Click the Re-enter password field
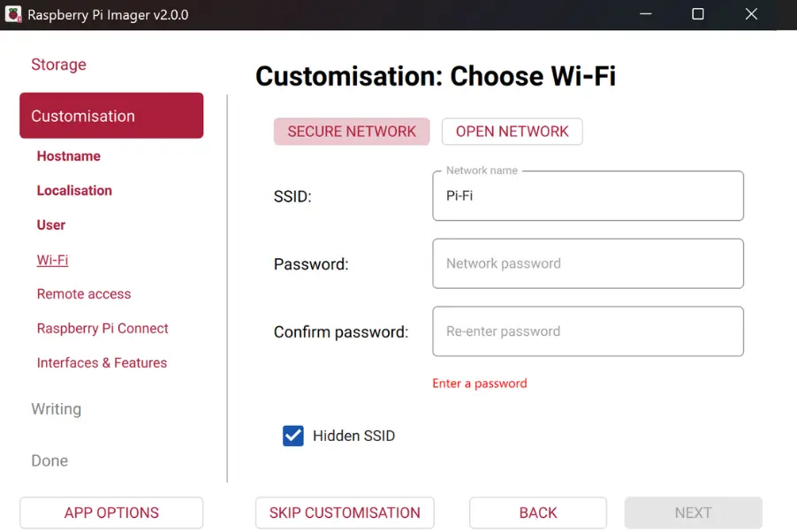 (588, 331)
